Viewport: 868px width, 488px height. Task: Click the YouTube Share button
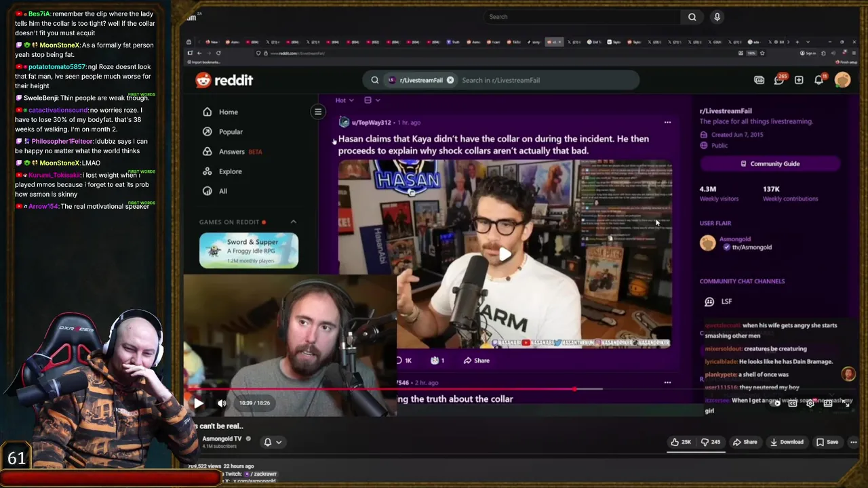point(745,442)
